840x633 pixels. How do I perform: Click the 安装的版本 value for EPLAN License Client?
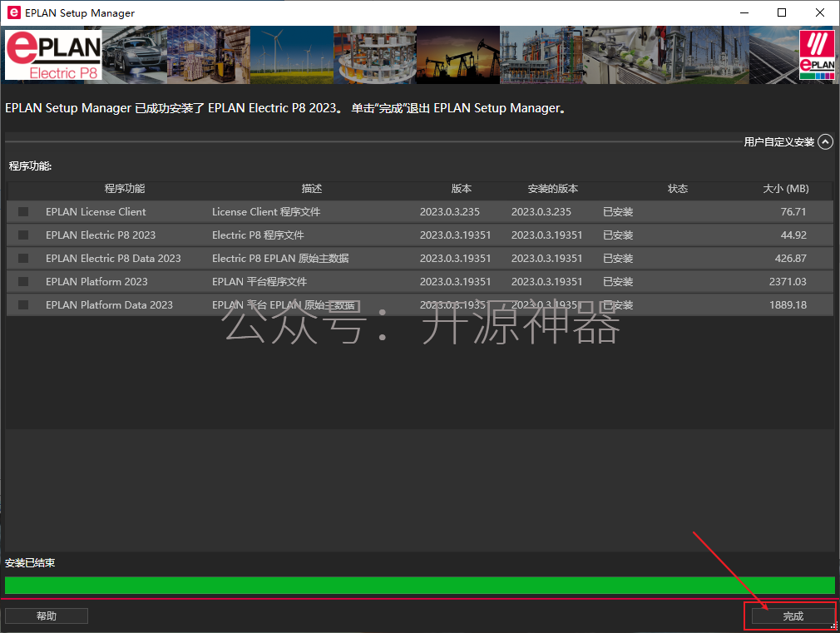click(x=541, y=212)
